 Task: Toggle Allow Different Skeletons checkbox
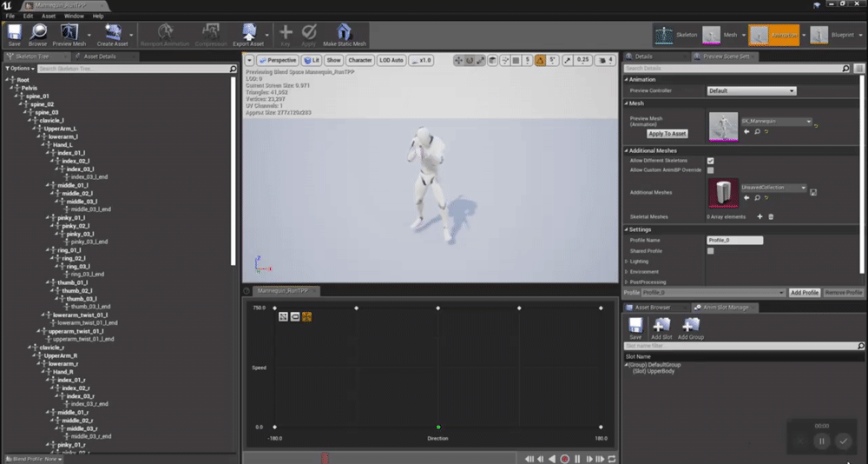click(710, 161)
